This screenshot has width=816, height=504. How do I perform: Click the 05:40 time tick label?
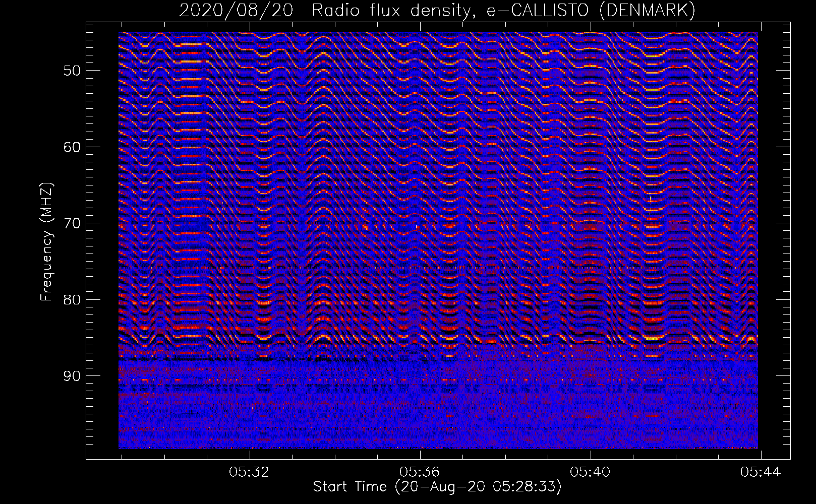(590, 472)
